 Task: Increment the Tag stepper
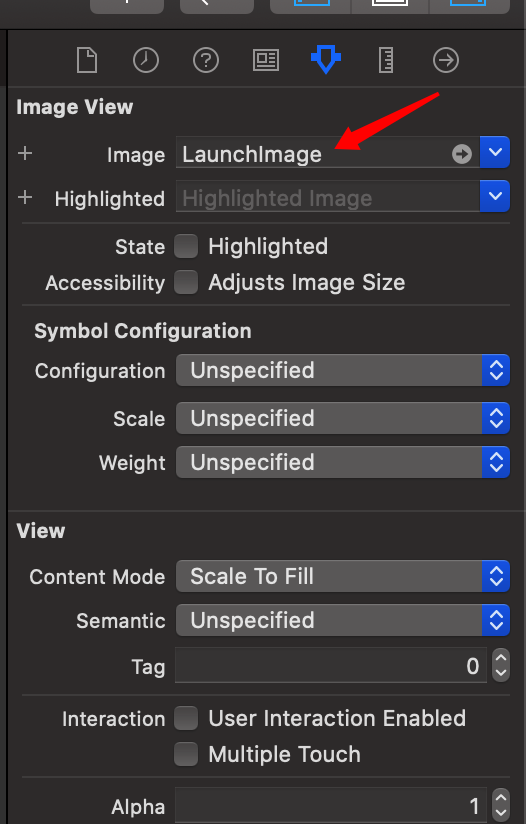501,658
